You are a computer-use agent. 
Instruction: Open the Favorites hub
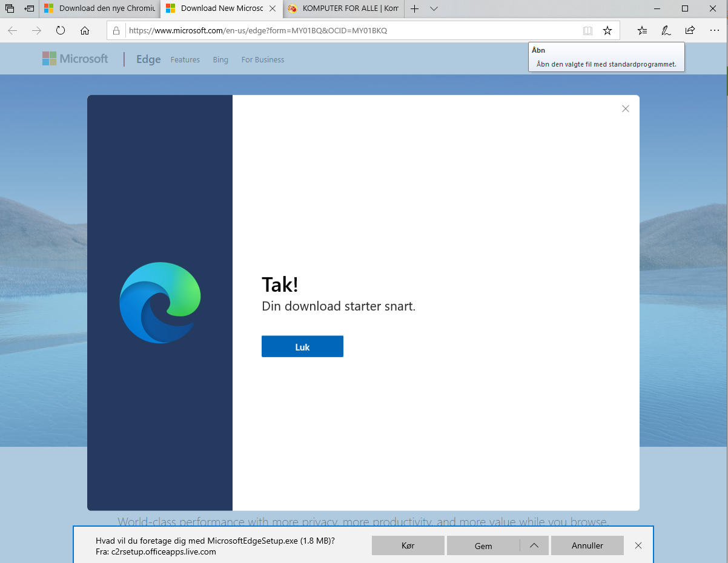click(x=641, y=30)
